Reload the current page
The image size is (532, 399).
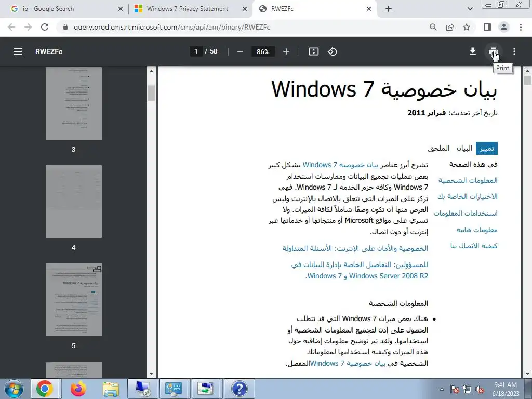coord(45,27)
